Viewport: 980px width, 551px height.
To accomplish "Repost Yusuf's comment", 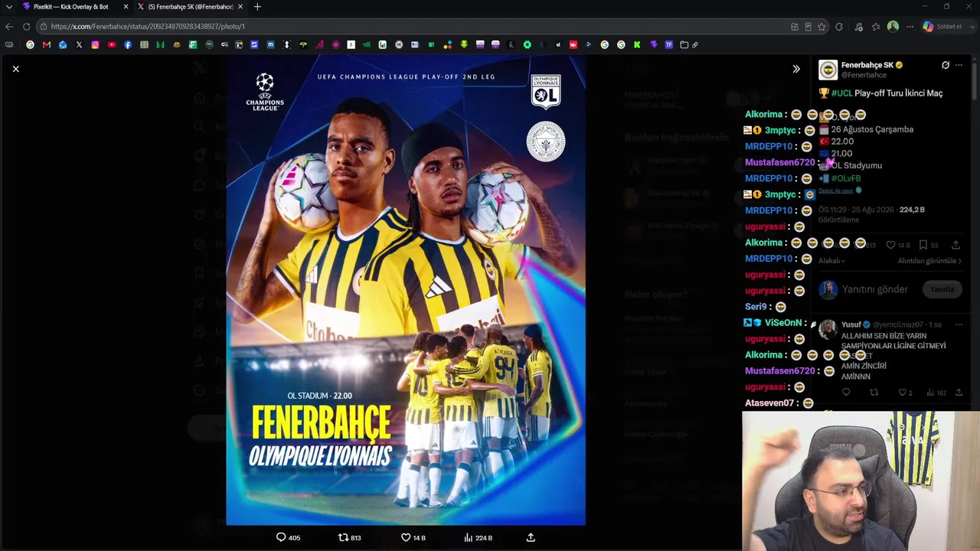I will (874, 393).
